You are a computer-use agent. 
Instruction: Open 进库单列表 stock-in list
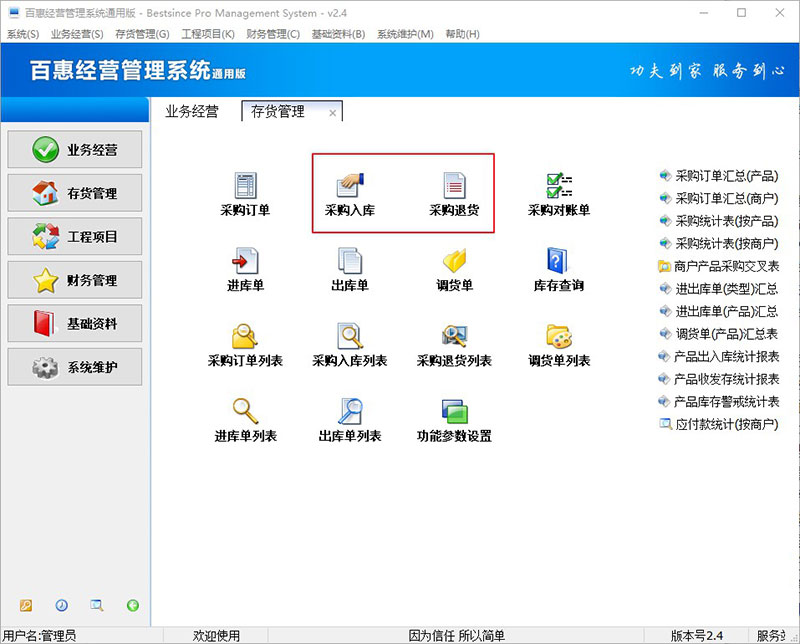click(245, 420)
